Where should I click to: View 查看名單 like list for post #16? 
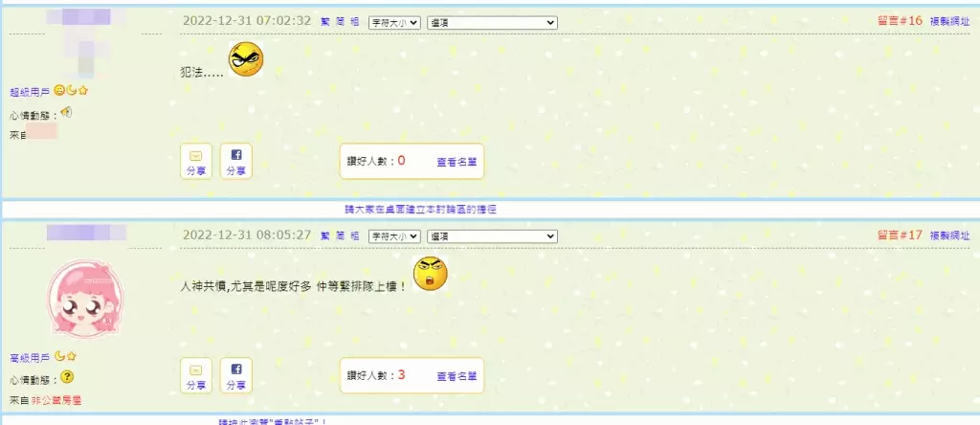coord(457,162)
